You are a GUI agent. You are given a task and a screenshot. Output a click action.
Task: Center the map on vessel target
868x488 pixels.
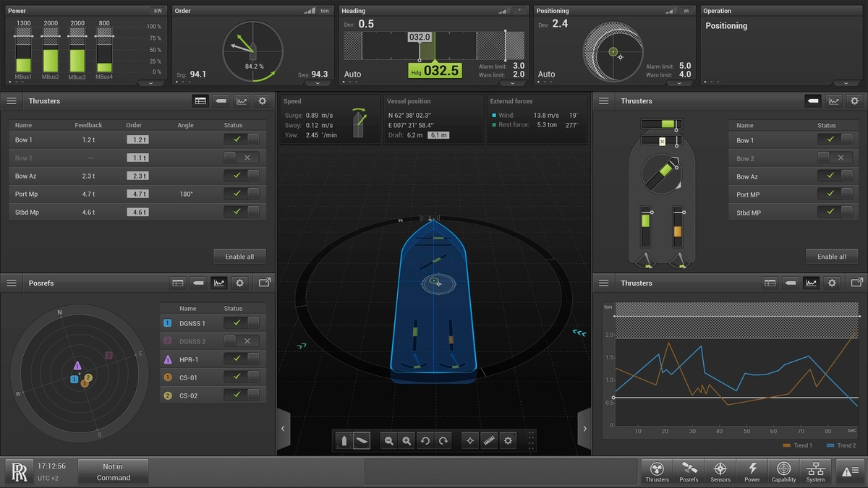471,440
